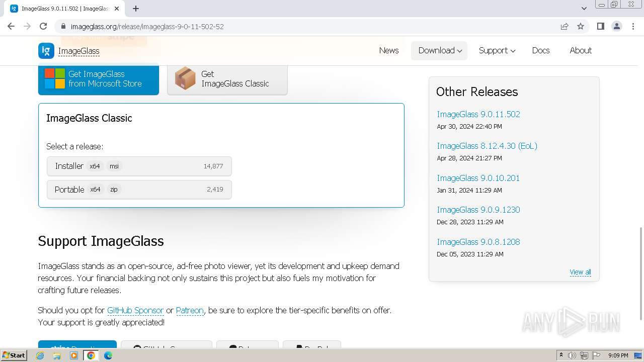Open News page in navigation
The width and height of the screenshot is (644, 362).
(389, 50)
